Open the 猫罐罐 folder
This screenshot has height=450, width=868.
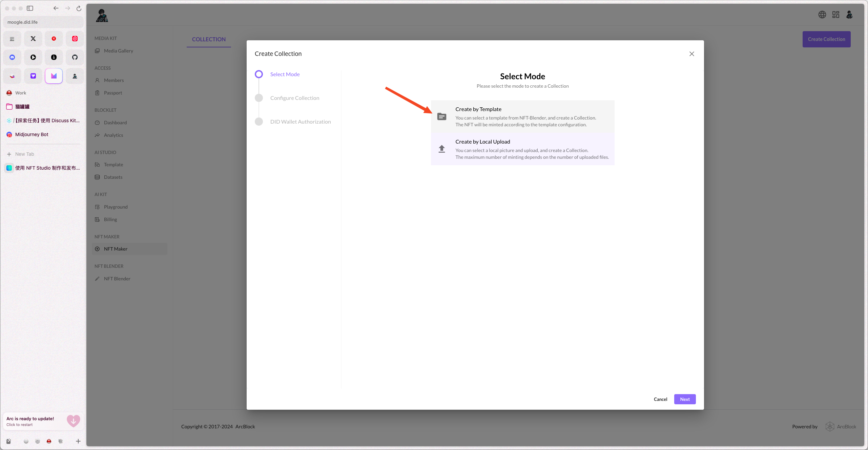22,107
